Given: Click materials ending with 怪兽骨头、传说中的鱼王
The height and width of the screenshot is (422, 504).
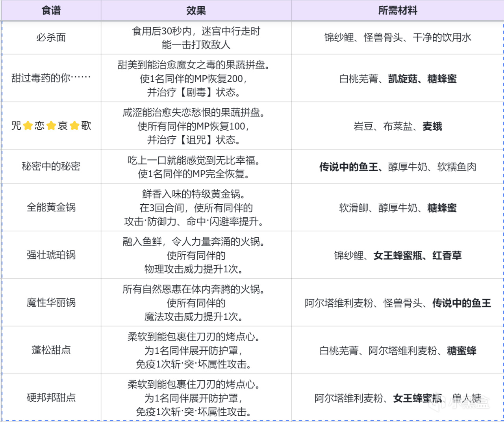Looking at the screenshot, I should 398,303.
